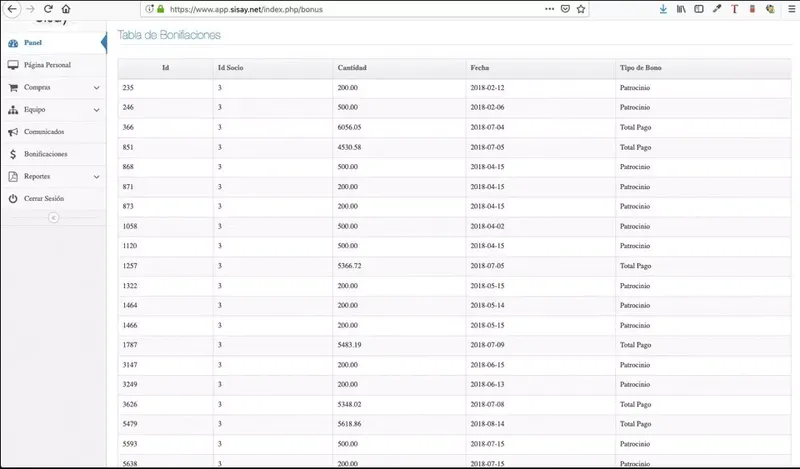Open the page actions three-dots menu
Image resolution: width=800 pixels, height=469 pixels.
(549, 9)
